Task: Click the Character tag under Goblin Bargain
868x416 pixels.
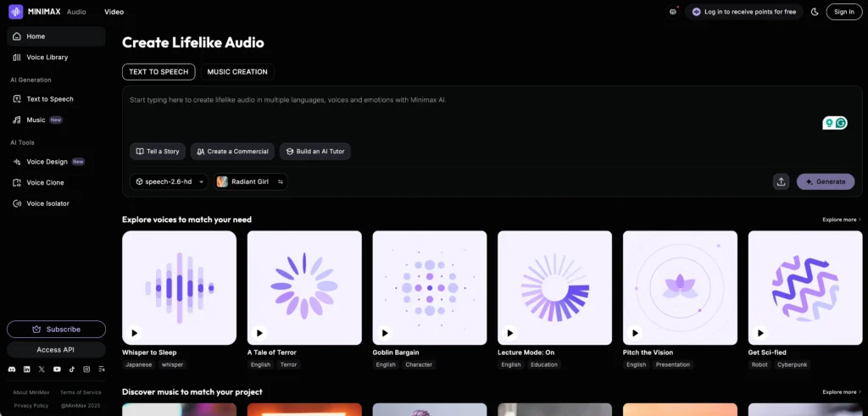Action: (419, 364)
